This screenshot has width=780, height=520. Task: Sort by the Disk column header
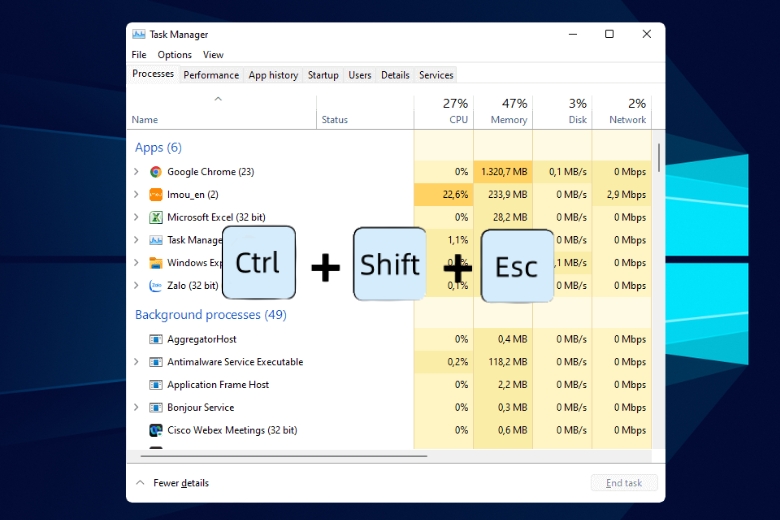[562, 112]
